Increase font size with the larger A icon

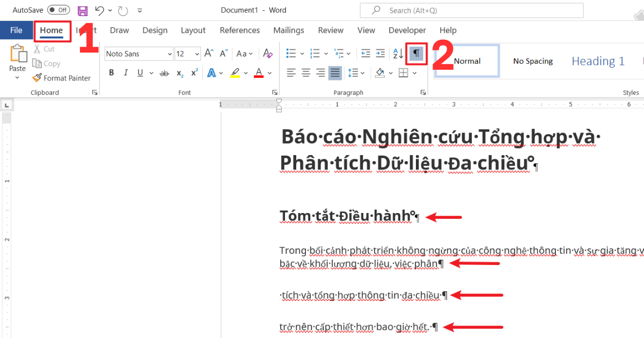click(x=210, y=54)
